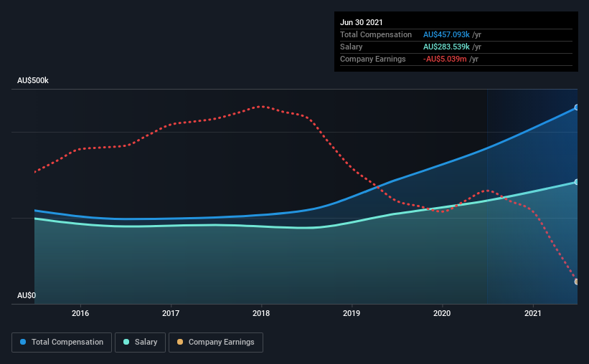Click the 2020 x-axis label

tap(442, 313)
